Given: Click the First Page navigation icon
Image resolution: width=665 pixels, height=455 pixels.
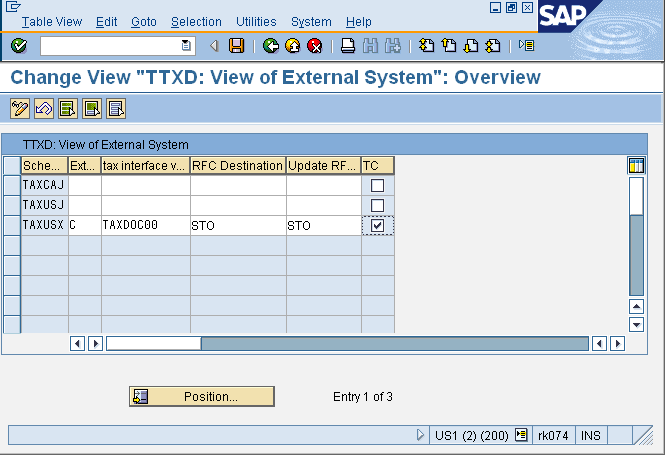Looking at the screenshot, I should tap(426, 46).
